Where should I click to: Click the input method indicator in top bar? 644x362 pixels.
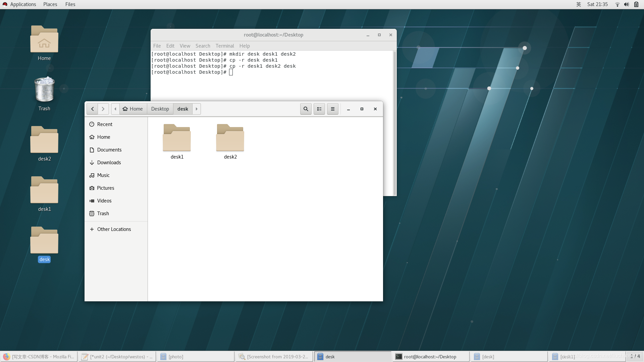click(579, 4)
